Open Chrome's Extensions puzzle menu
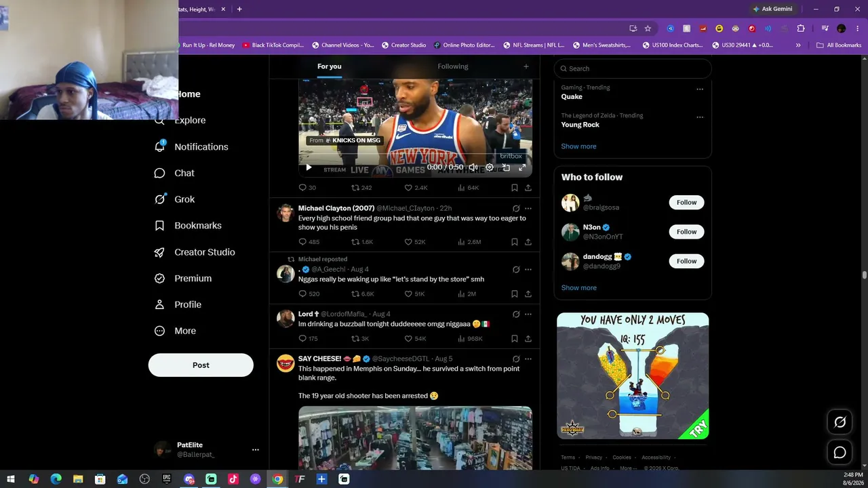 click(x=801, y=28)
